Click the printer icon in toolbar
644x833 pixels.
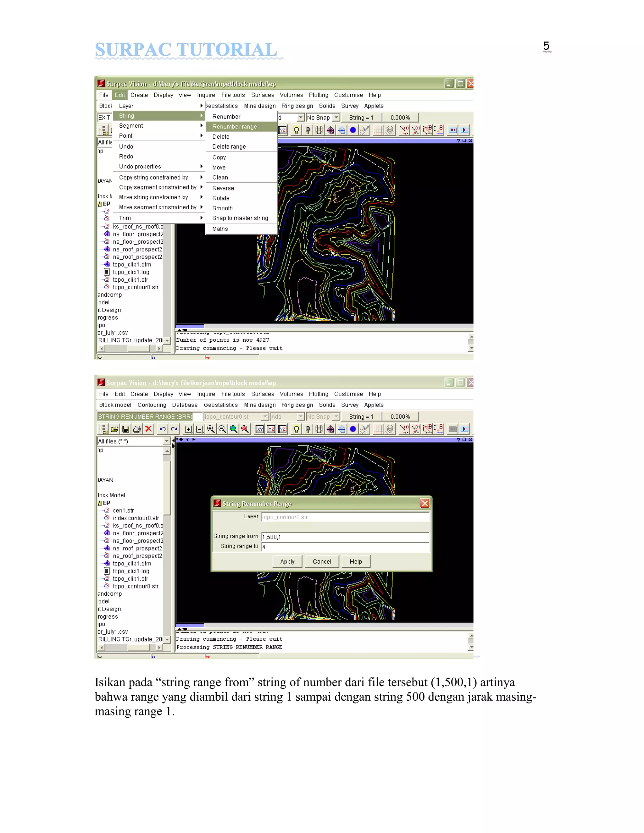click(137, 429)
